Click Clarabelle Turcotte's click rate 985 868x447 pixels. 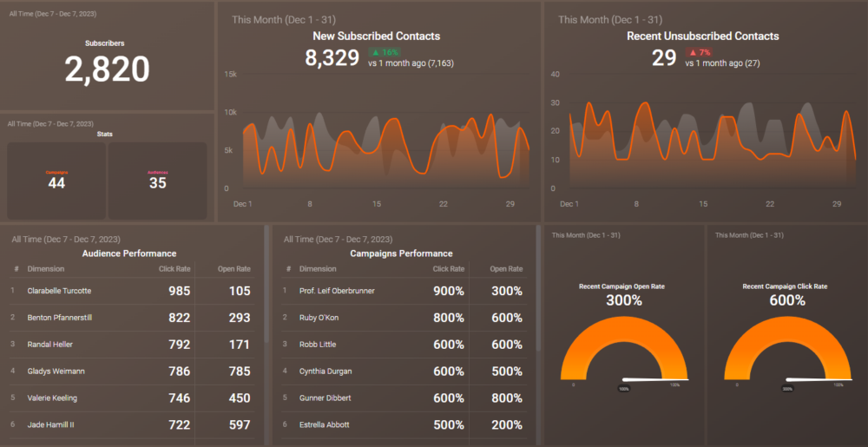pyautogui.click(x=180, y=291)
